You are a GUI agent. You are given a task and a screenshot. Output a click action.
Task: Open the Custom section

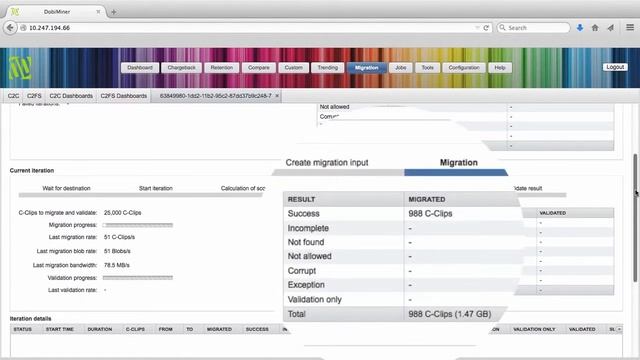[293, 68]
